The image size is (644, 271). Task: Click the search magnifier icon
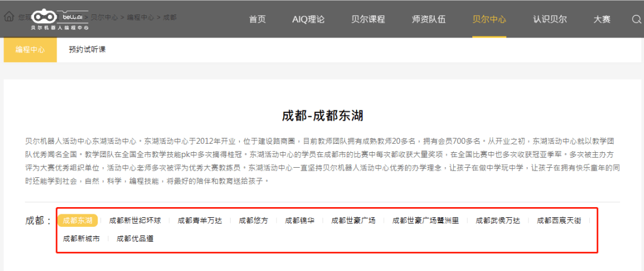pos(636,19)
